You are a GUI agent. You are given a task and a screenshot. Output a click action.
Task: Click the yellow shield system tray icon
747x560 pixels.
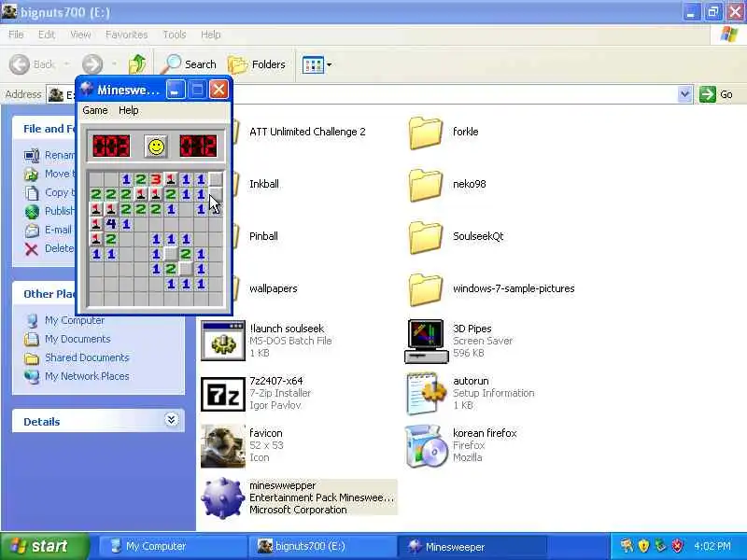click(x=643, y=546)
